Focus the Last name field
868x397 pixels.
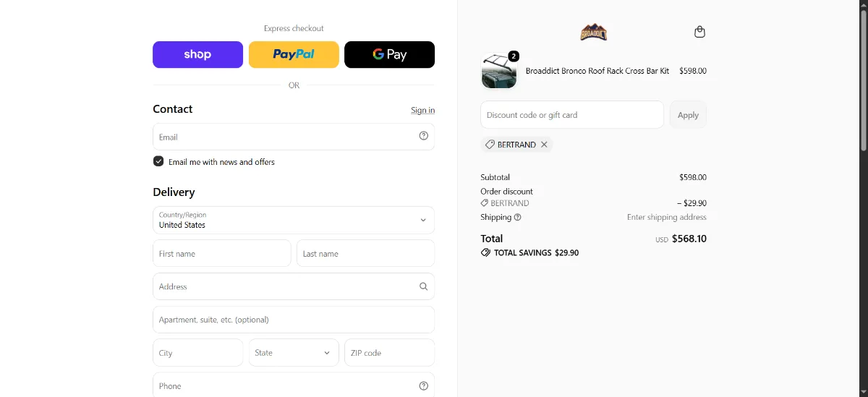(x=365, y=253)
